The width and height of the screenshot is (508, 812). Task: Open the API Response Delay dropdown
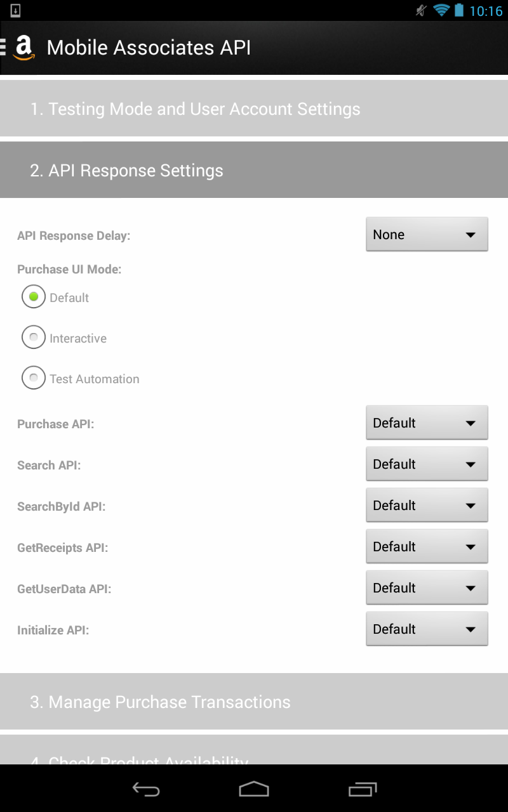(x=426, y=234)
